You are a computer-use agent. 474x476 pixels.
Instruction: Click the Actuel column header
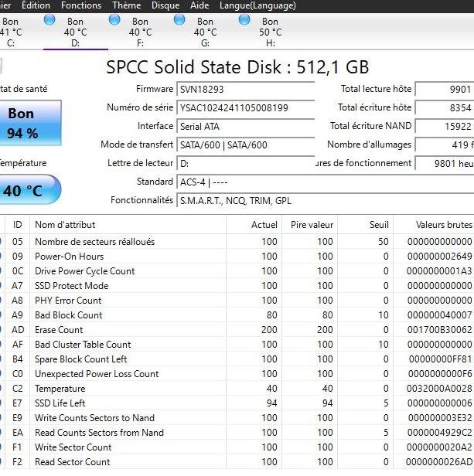pos(254,225)
